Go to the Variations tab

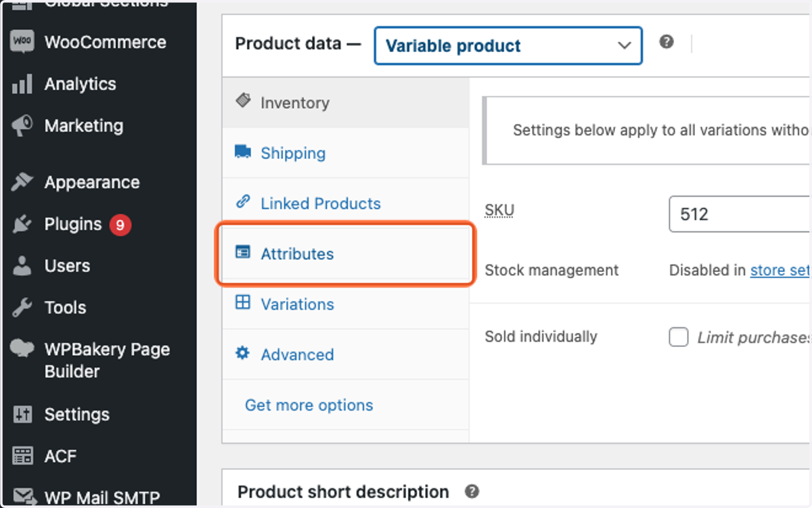(x=345, y=304)
